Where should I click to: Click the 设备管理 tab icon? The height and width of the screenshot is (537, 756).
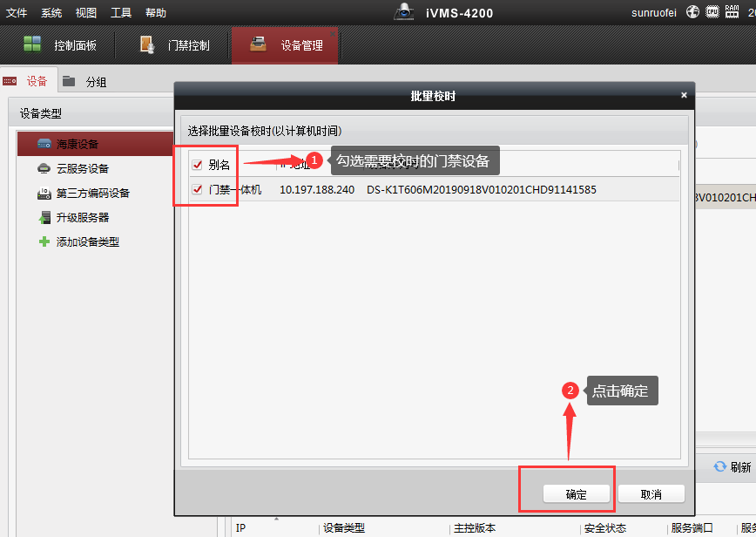click(258, 44)
